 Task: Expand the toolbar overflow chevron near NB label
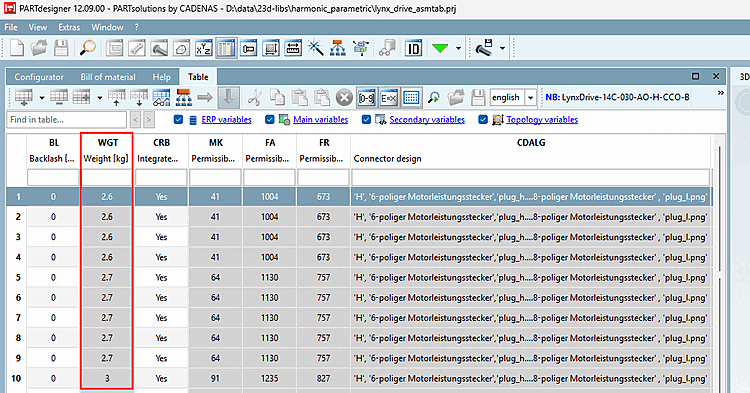(720, 93)
